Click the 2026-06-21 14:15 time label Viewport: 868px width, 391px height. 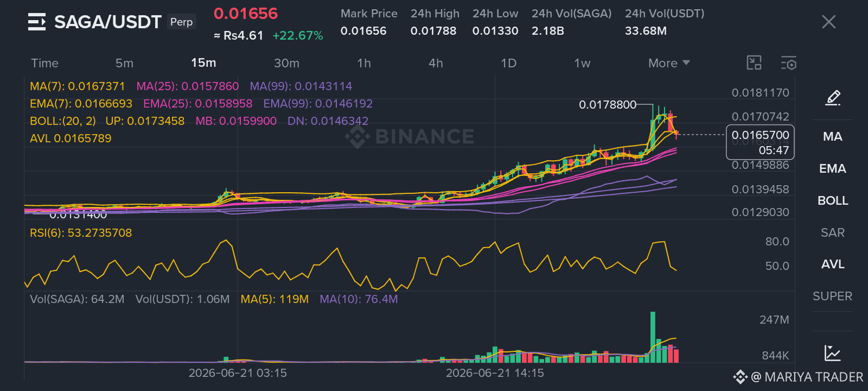click(x=495, y=373)
